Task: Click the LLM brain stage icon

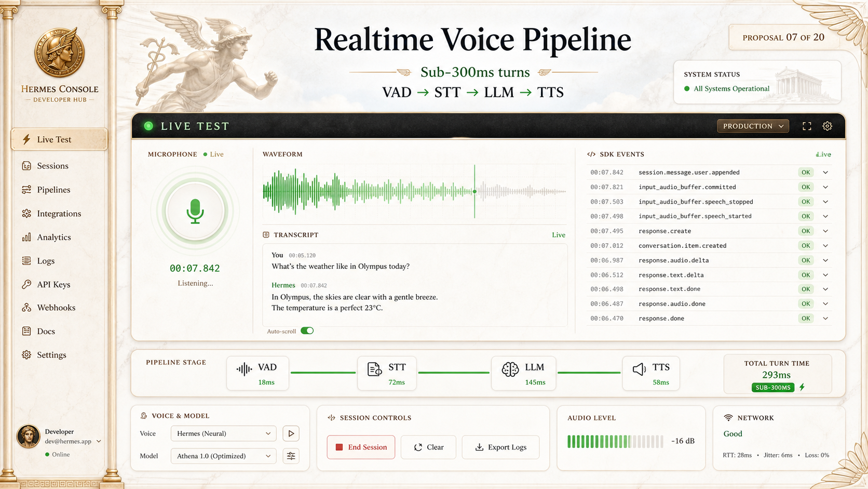Action: [510, 369]
